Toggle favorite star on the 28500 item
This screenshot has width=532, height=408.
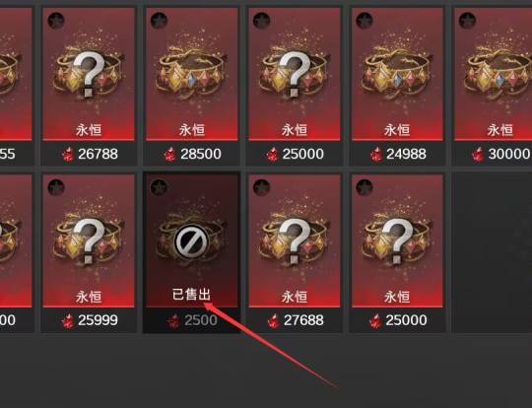[x=159, y=21]
